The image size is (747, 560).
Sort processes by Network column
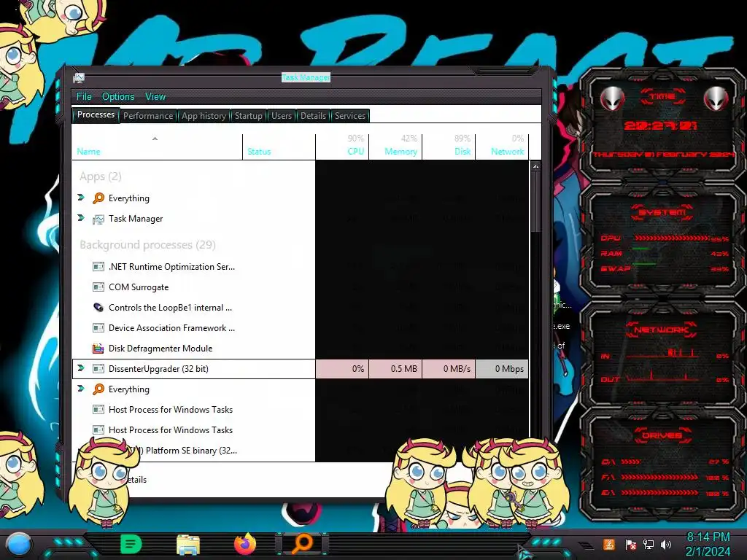[x=502, y=147]
